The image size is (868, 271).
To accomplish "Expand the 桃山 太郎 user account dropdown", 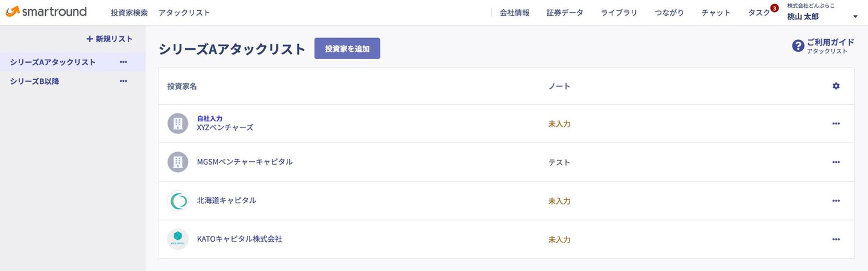I will click(855, 17).
